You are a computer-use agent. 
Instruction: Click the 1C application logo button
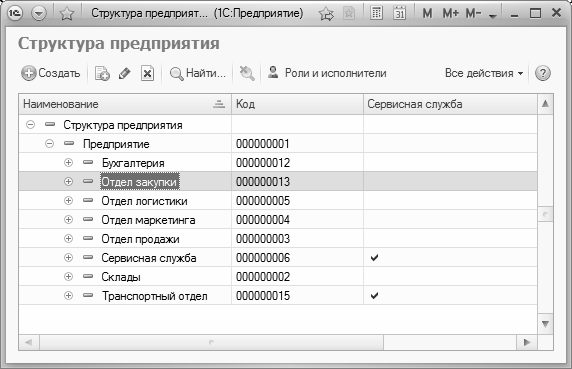pyautogui.click(x=15, y=13)
